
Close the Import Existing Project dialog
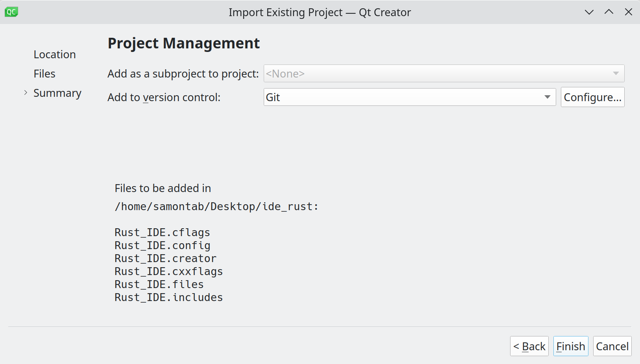(628, 12)
